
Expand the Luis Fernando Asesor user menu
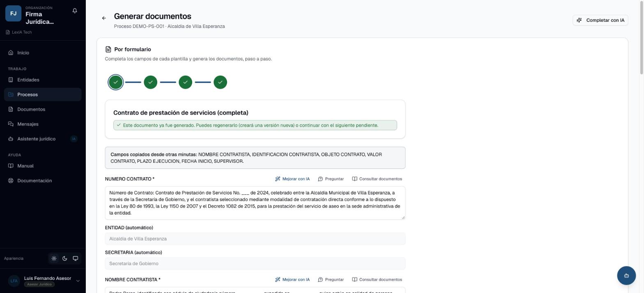(43, 281)
